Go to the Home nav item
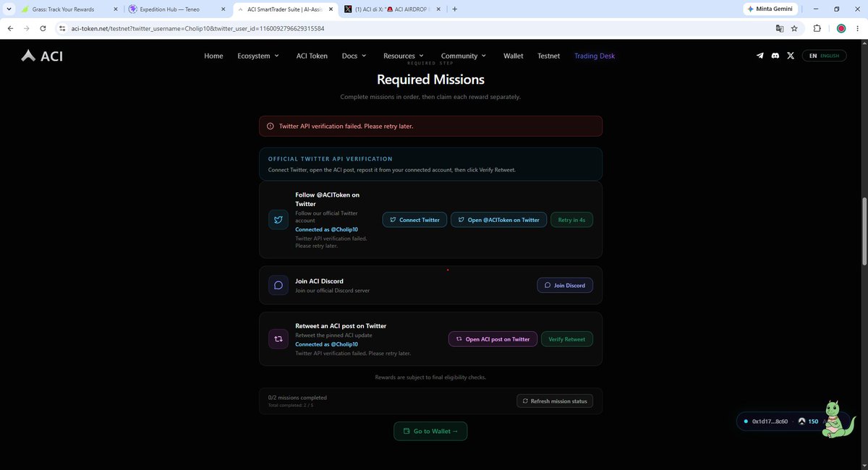868x470 pixels. click(213, 56)
